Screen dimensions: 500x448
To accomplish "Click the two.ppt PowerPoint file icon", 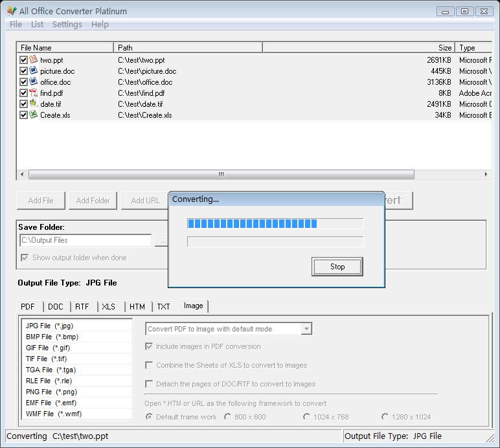I will pos(34,60).
